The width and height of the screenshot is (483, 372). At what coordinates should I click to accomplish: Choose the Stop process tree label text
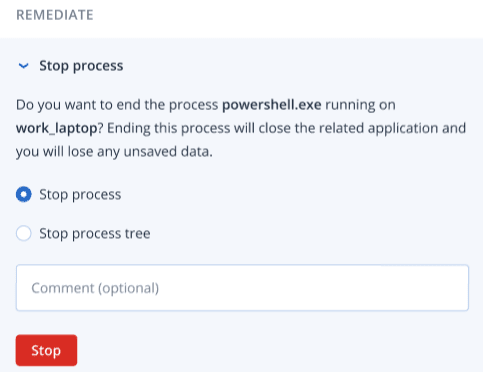tap(95, 234)
